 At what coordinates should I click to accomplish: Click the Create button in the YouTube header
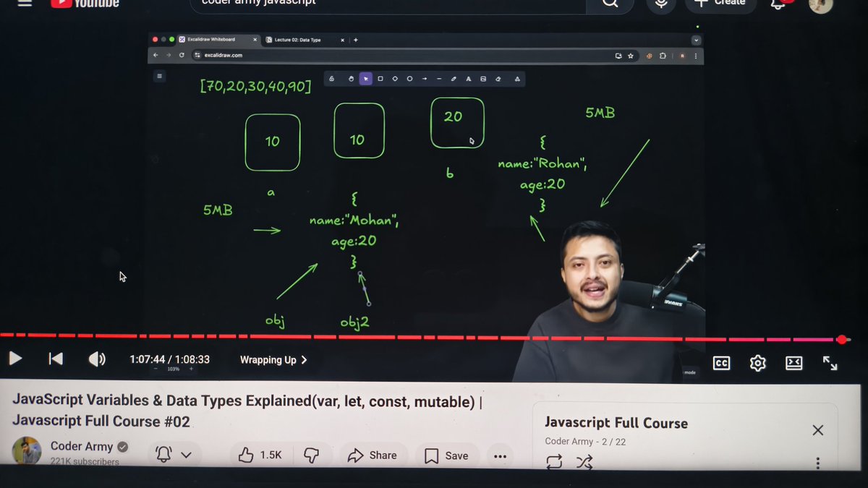720,4
